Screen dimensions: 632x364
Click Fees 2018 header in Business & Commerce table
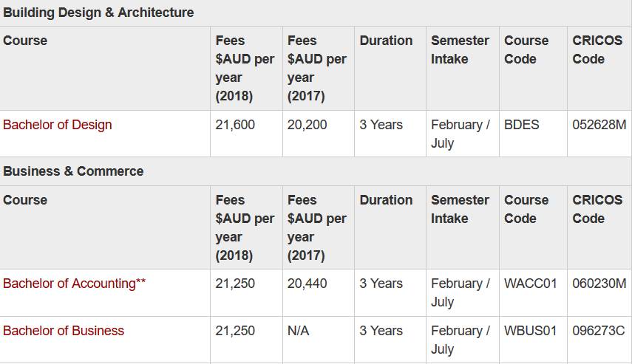(x=245, y=227)
